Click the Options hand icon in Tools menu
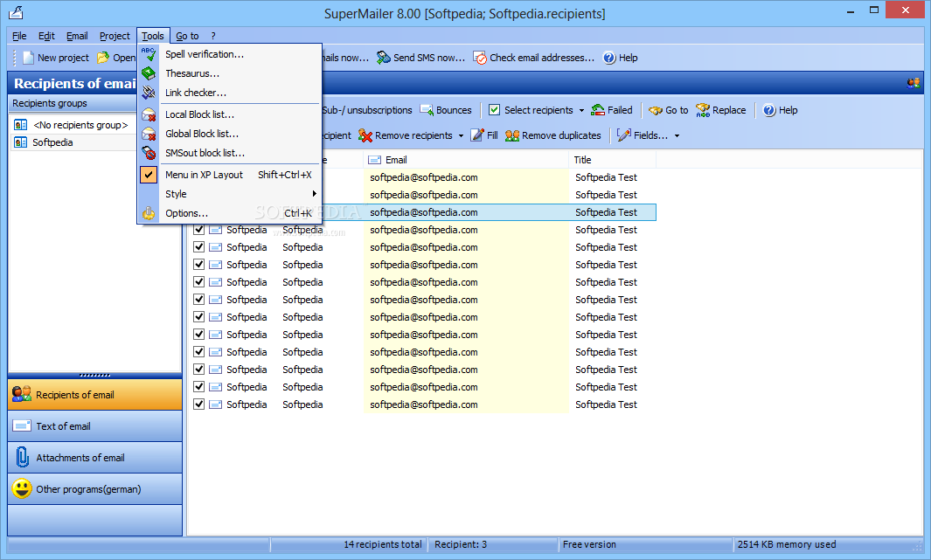Image resolution: width=931 pixels, height=560 pixels. [149, 213]
